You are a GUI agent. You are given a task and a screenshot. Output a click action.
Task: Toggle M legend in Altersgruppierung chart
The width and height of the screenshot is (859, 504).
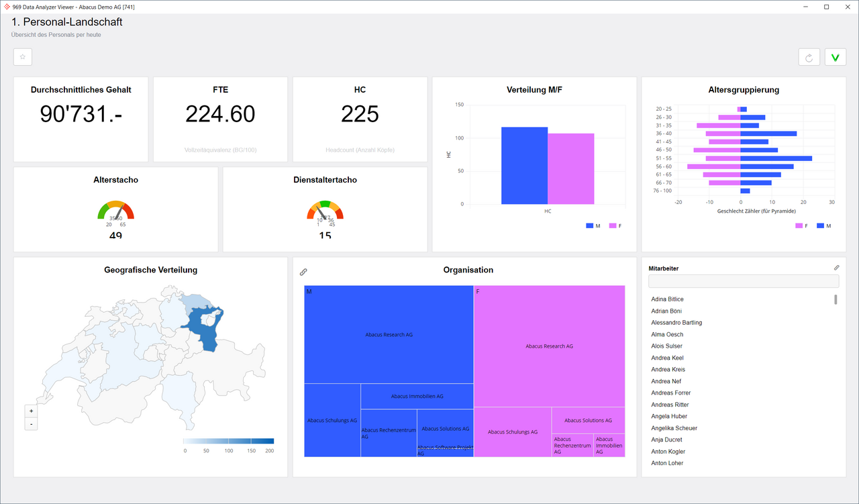[824, 226]
